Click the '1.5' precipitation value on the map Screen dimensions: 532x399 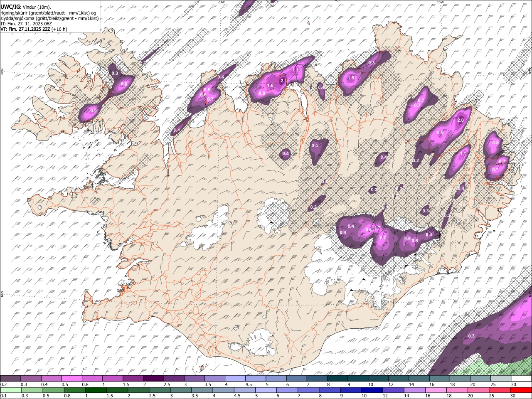[351, 78]
